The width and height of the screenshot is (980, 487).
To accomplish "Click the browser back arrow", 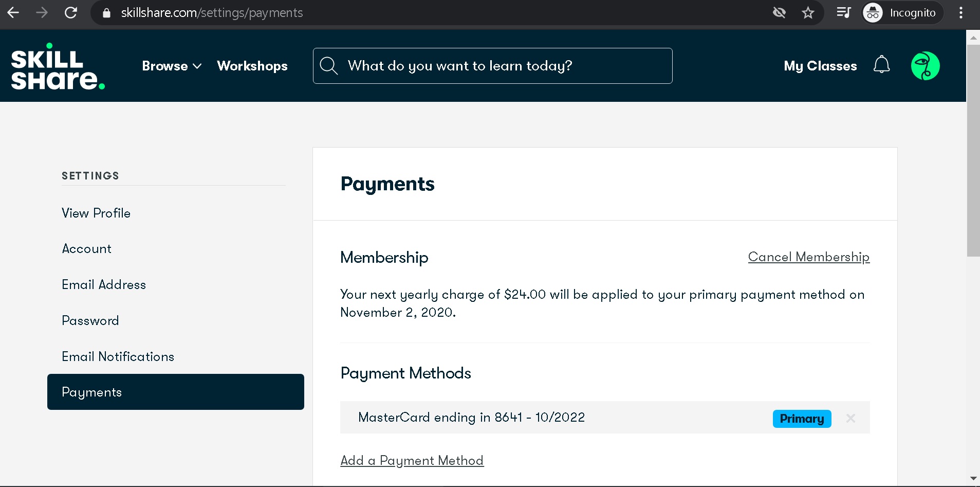I will tap(13, 13).
